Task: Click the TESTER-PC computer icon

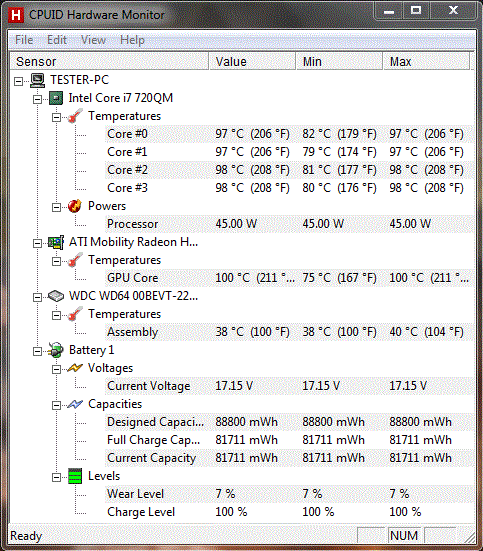Action: click(x=37, y=80)
